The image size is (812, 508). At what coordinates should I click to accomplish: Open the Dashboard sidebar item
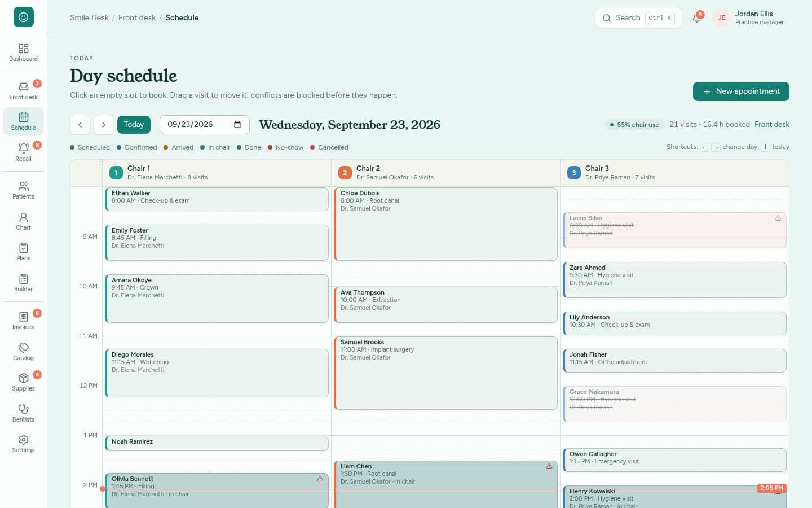coord(23,52)
